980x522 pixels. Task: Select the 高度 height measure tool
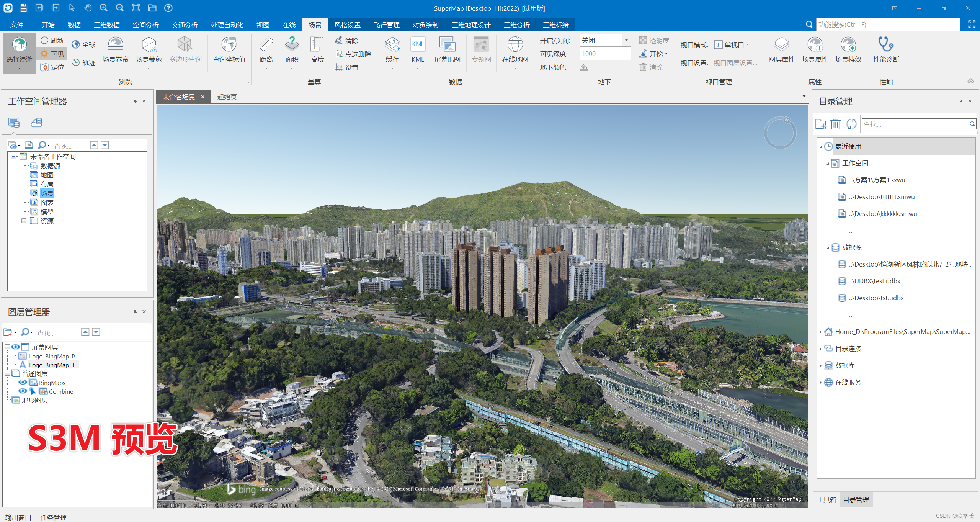tap(317, 50)
